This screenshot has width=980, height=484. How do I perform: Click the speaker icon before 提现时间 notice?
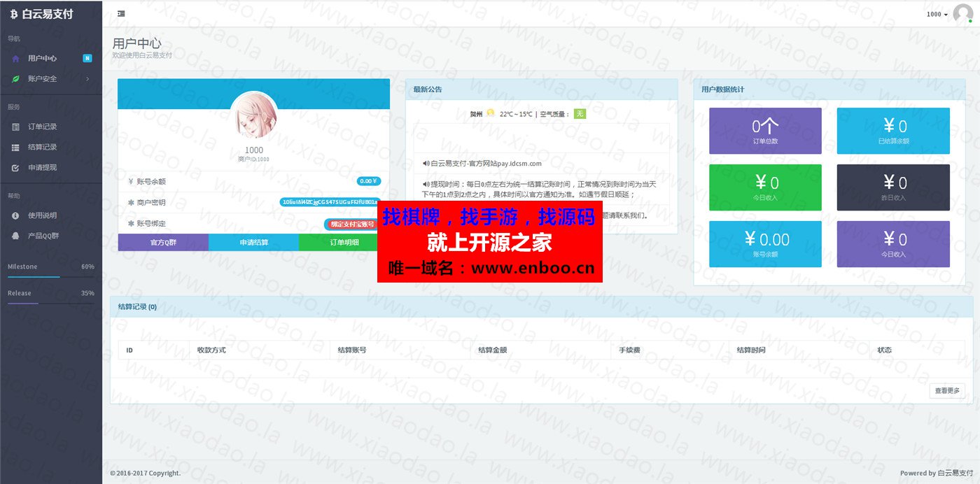tap(426, 183)
